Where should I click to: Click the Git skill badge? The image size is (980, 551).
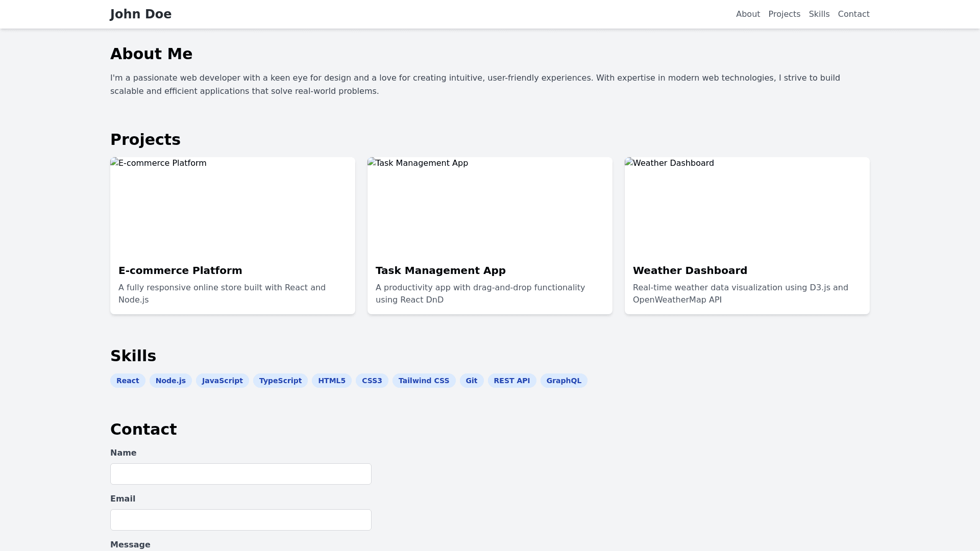coord(471,381)
